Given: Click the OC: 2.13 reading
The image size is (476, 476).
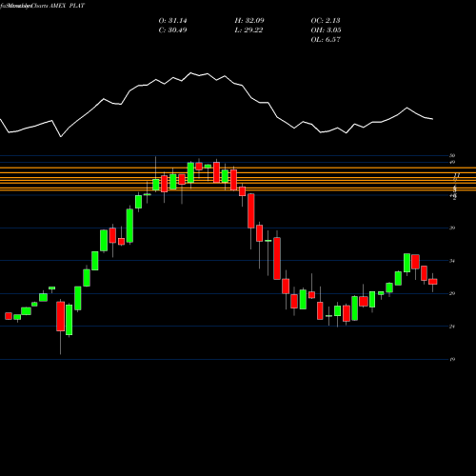Looking at the screenshot, I should tap(326, 21).
